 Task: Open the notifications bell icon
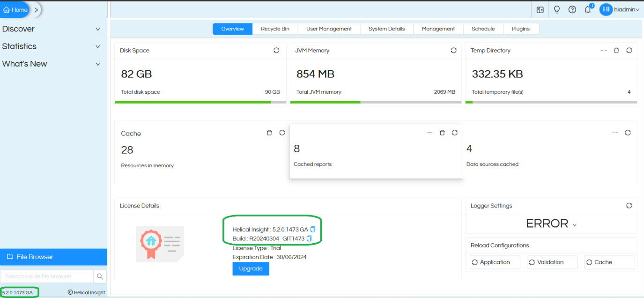point(588,9)
